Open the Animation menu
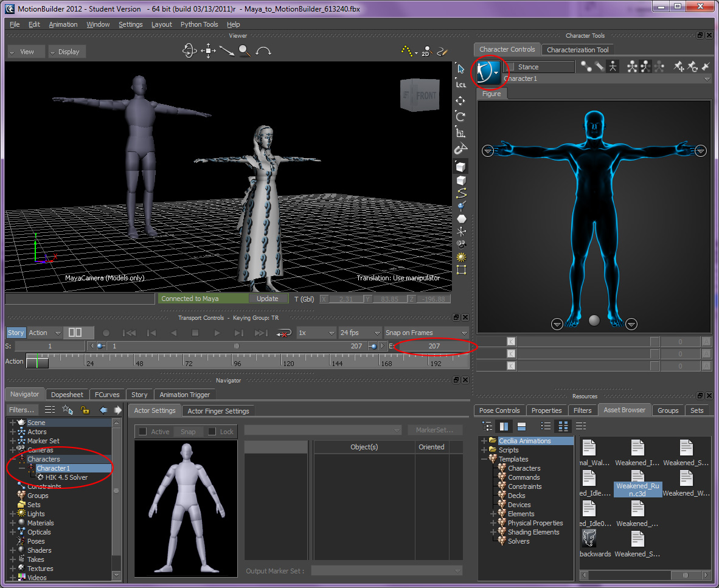Screen dimensions: 719x588 (63, 24)
